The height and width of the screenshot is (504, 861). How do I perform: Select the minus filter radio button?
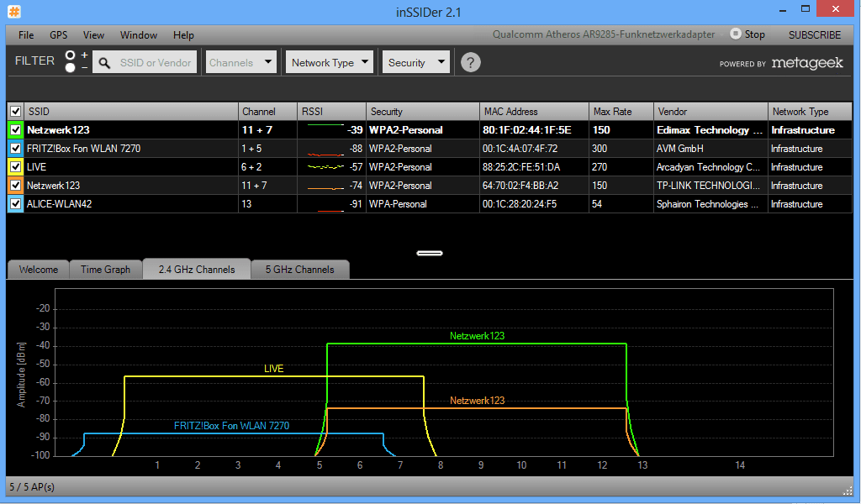click(71, 67)
